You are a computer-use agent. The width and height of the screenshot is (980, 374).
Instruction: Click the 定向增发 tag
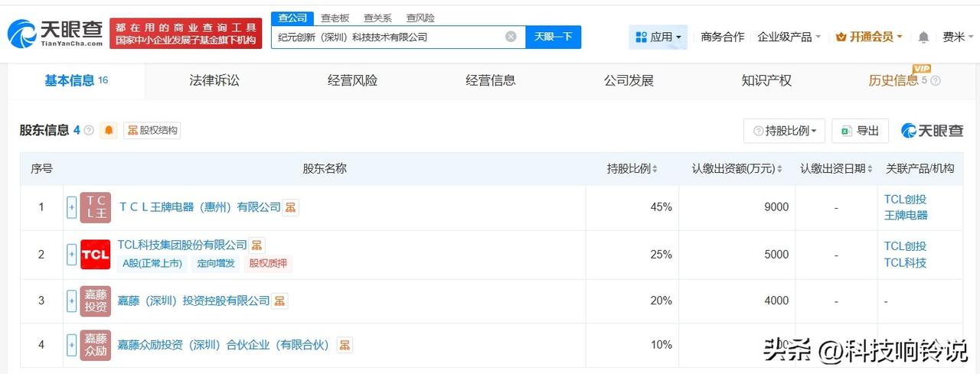pyautogui.click(x=215, y=263)
